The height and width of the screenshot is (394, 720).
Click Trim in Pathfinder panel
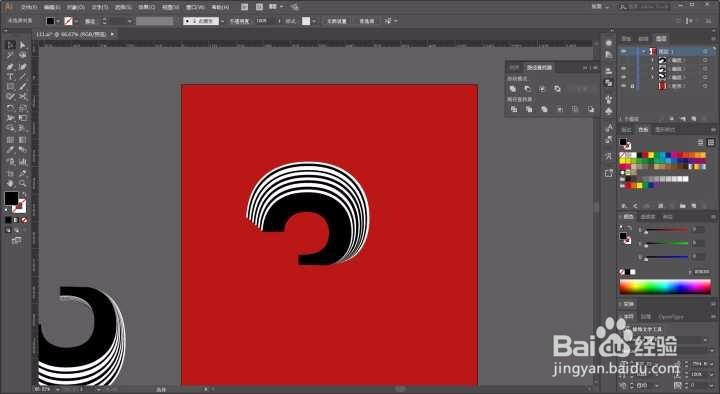529,109
